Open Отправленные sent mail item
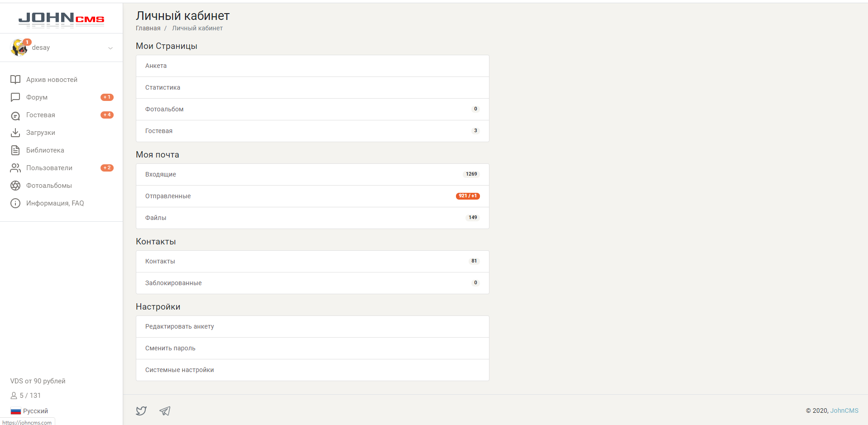The image size is (868, 425). coord(168,196)
